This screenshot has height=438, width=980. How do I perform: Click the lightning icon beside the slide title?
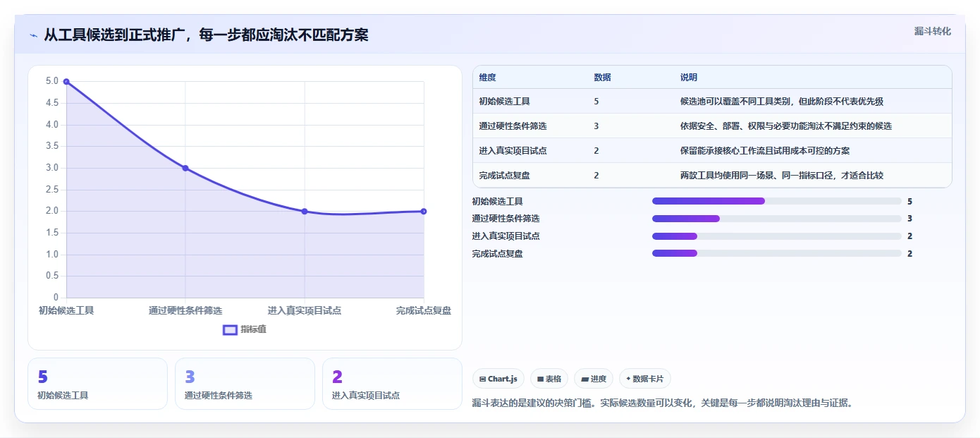coord(33,35)
